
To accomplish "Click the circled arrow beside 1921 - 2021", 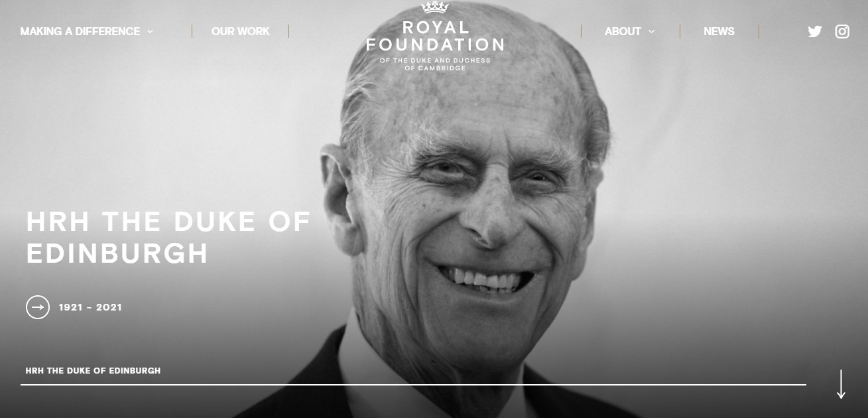I will pos(38,307).
